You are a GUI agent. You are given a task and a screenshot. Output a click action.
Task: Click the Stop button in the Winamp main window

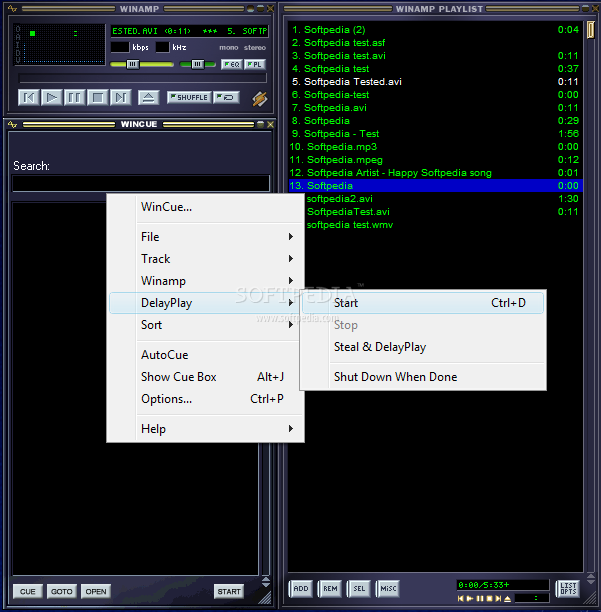pos(98,97)
